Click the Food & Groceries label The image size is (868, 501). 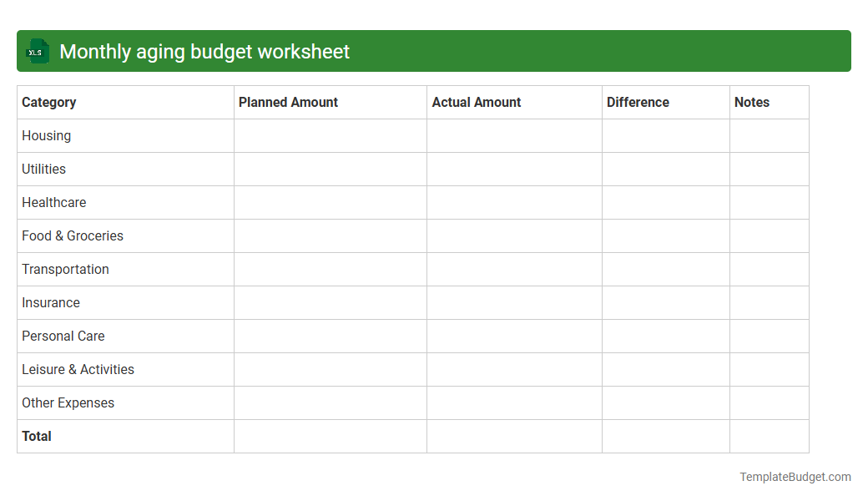point(72,235)
